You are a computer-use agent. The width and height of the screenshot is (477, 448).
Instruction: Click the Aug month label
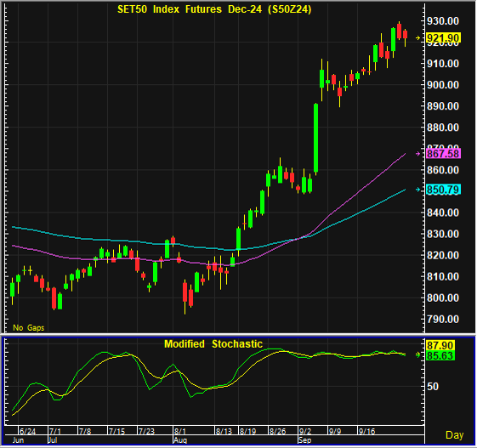click(180, 440)
